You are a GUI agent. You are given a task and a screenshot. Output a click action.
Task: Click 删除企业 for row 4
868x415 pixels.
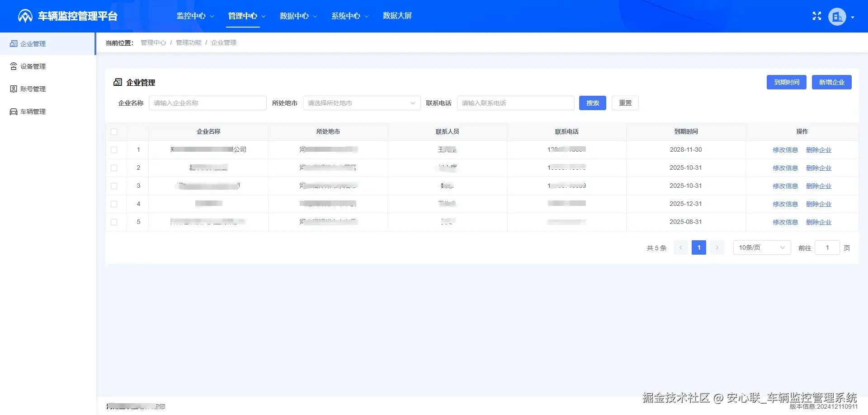(819, 204)
